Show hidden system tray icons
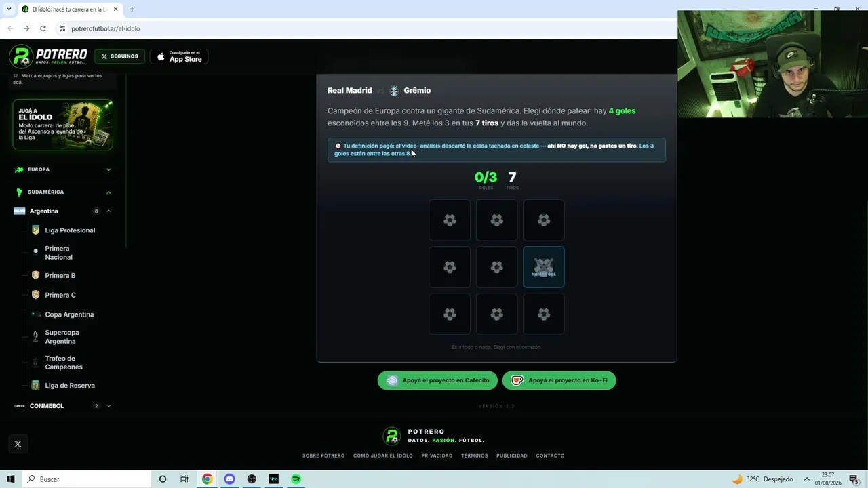Image resolution: width=868 pixels, height=488 pixels. coord(808,479)
